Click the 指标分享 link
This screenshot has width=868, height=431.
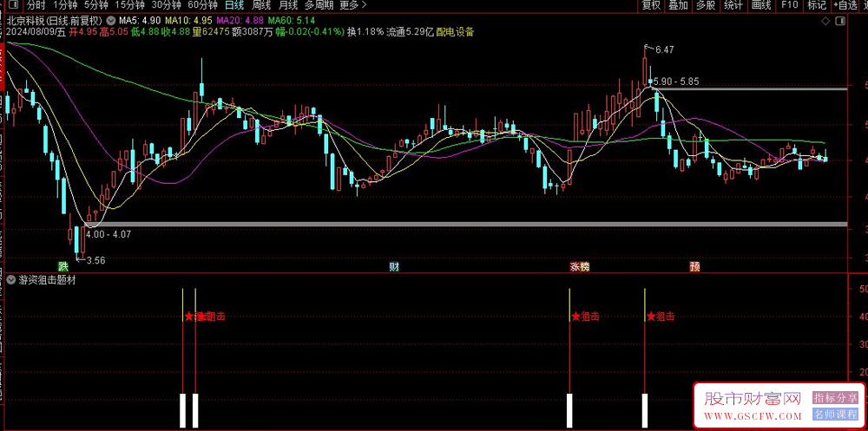(x=835, y=397)
